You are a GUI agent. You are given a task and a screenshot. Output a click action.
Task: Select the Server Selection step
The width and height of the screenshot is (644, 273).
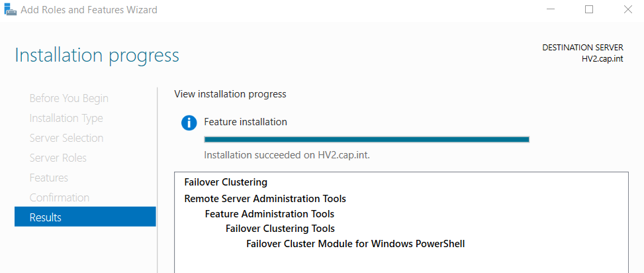(x=66, y=138)
